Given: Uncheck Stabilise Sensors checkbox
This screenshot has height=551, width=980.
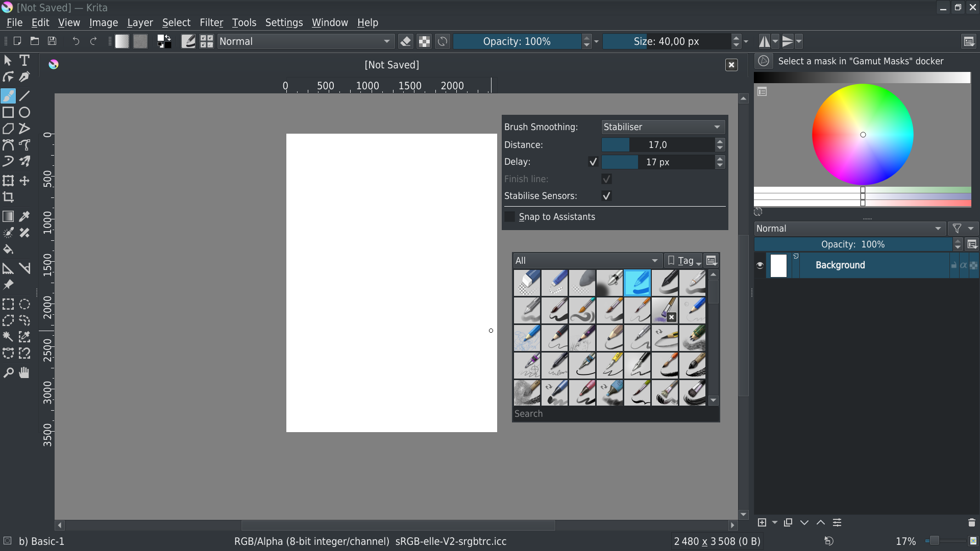Looking at the screenshot, I should pos(606,196).
